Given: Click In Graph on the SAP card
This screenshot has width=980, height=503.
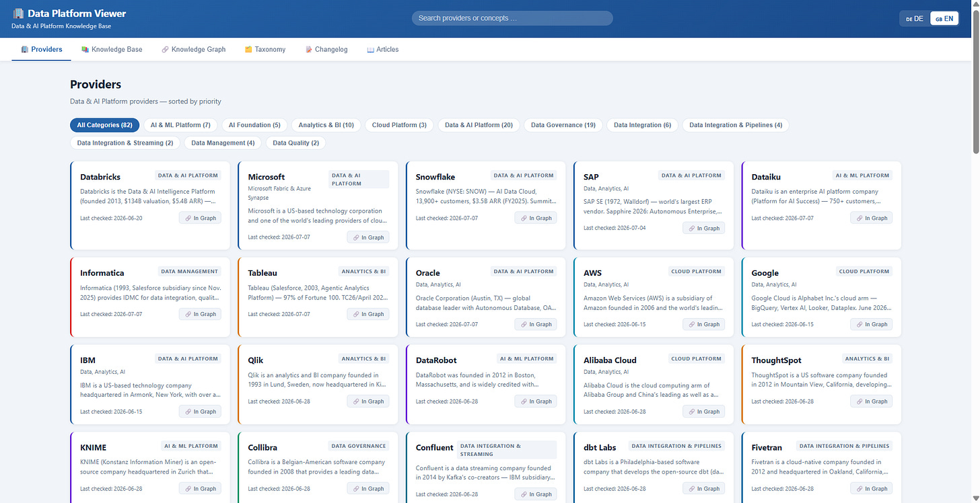Looking at the screenshot, I should 703,228.
